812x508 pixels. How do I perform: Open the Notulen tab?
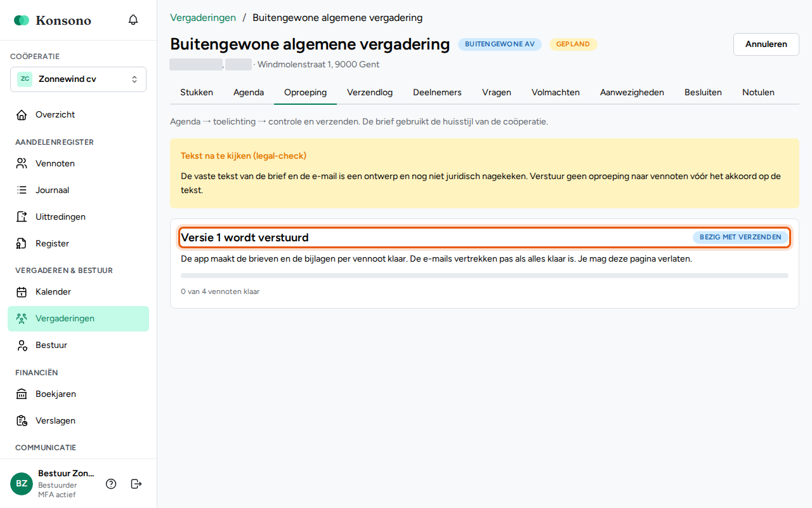(x=758, y=92)
